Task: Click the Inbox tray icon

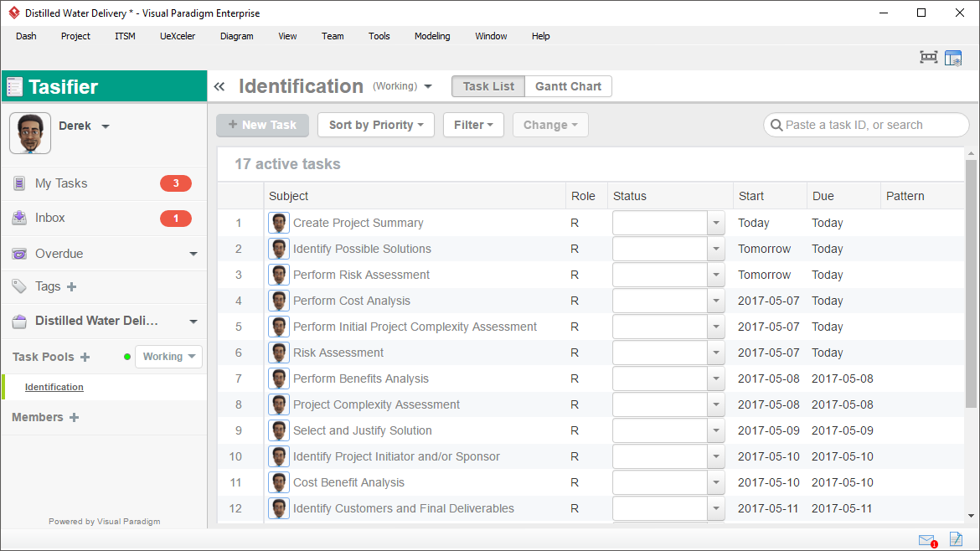Action: click(19, 218)
